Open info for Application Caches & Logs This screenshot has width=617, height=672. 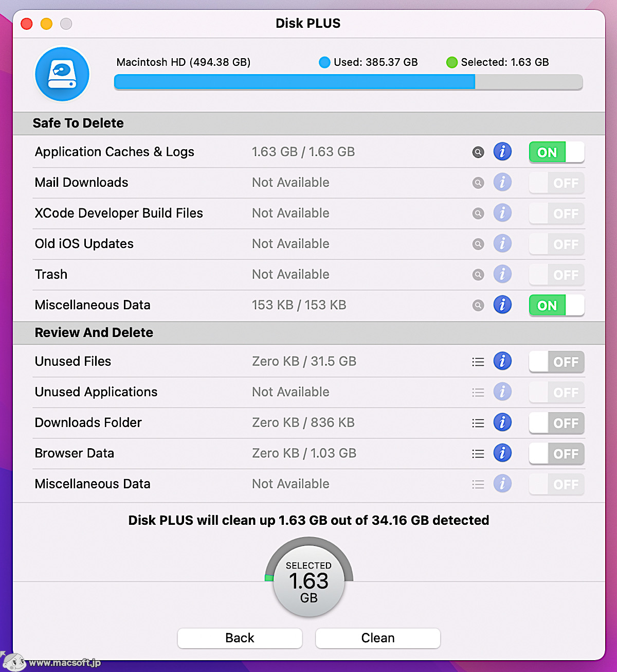[502, 152]
